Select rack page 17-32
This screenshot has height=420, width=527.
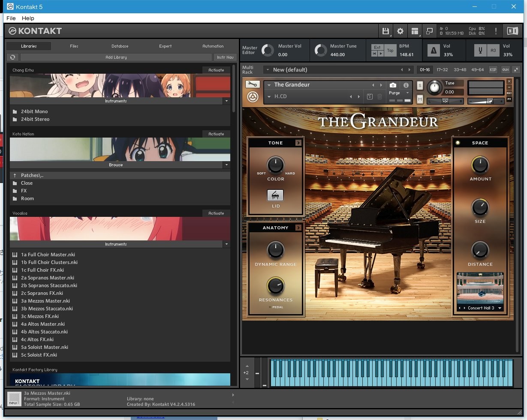pos(442,69)
